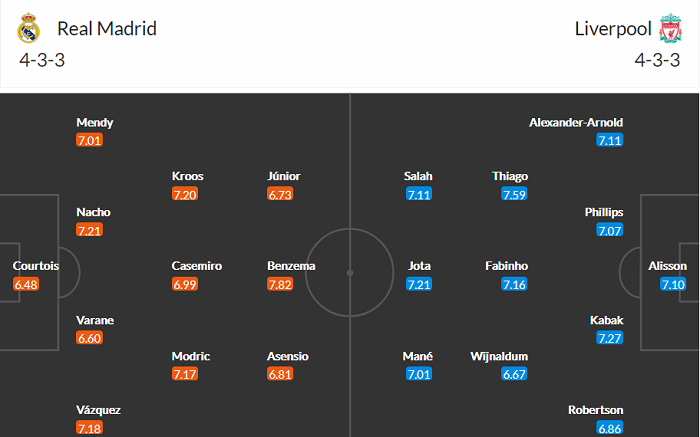This screenshot has height=437, width=700.
Task: Open the Liverpool team name link
Action: tap(613, 29)
